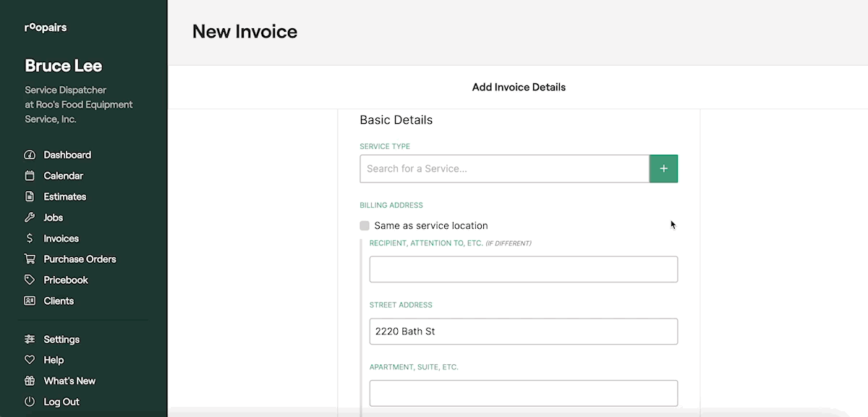Viewport: 868px width, 417px height.
Task: Click the Jobs wrench icon
Action: tap(30, 218)
